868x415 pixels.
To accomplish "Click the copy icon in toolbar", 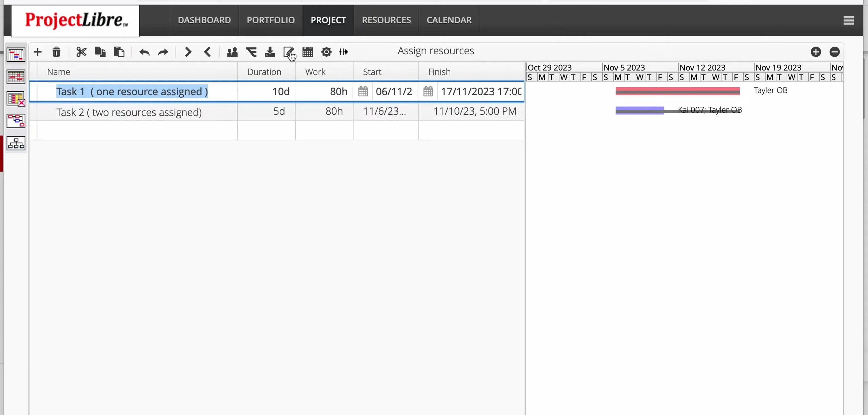I will pyautogui.click(x=100, y=52).
